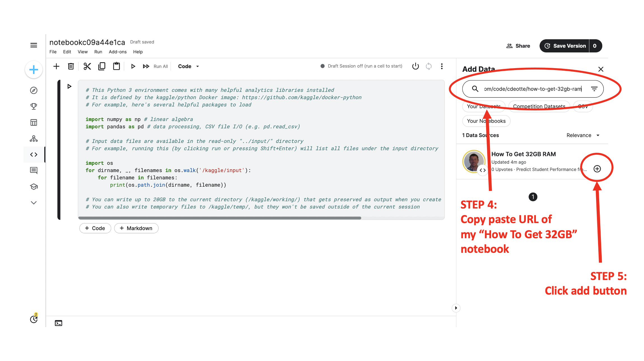Add How To Get 32GB RAM notebook
Image resolution: width=644 pixels, height=361 pixels.
pyautogui.click(x=597, y=169)
